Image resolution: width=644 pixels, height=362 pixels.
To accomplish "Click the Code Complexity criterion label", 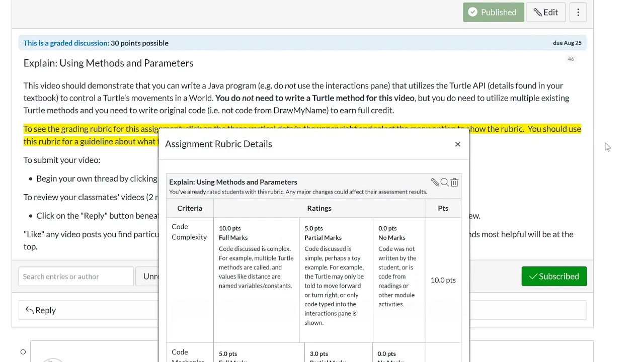I will coord(189,232).
